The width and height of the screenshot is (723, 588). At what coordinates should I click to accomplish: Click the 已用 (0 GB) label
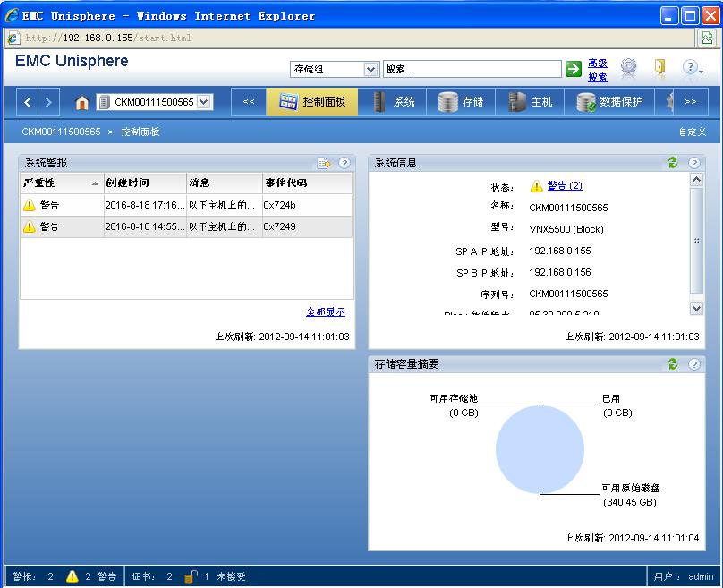[x=617, y=405]
